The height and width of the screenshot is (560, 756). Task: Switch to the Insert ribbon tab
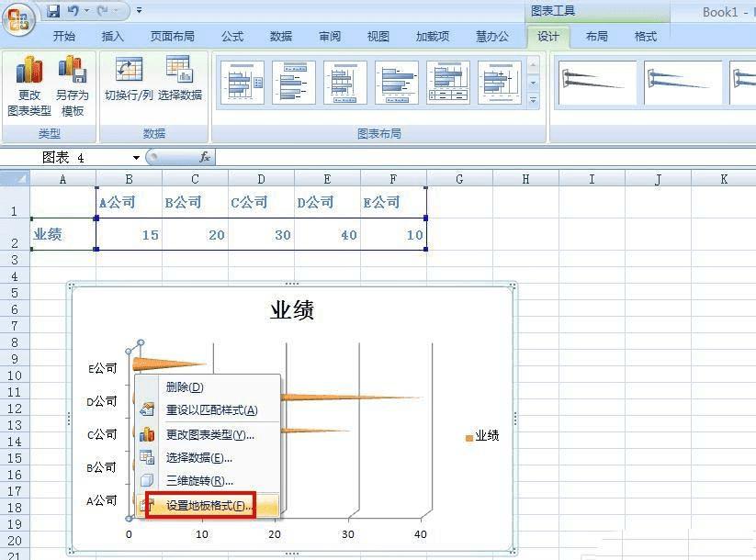[x=112, y=36]
